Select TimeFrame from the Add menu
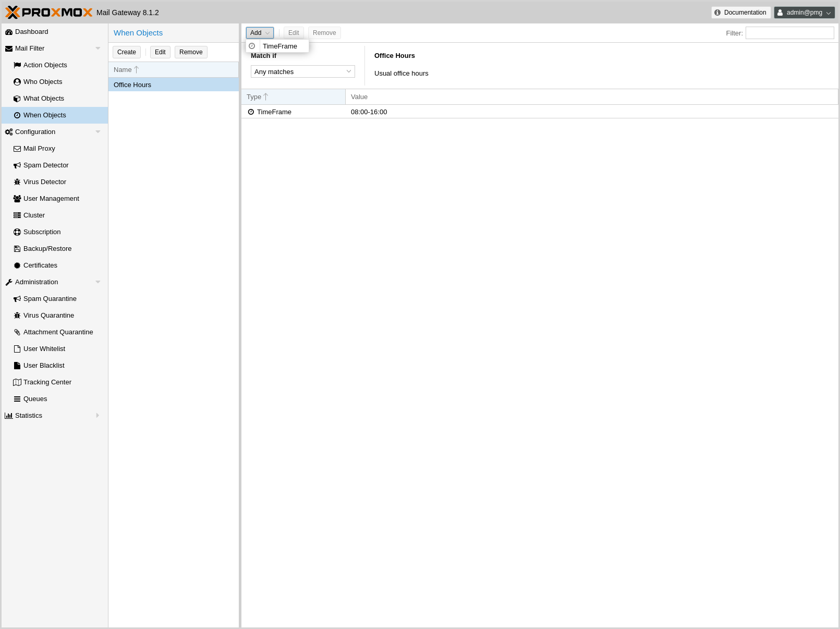Viewport: 840px width, 629px height. click(279, 46)
